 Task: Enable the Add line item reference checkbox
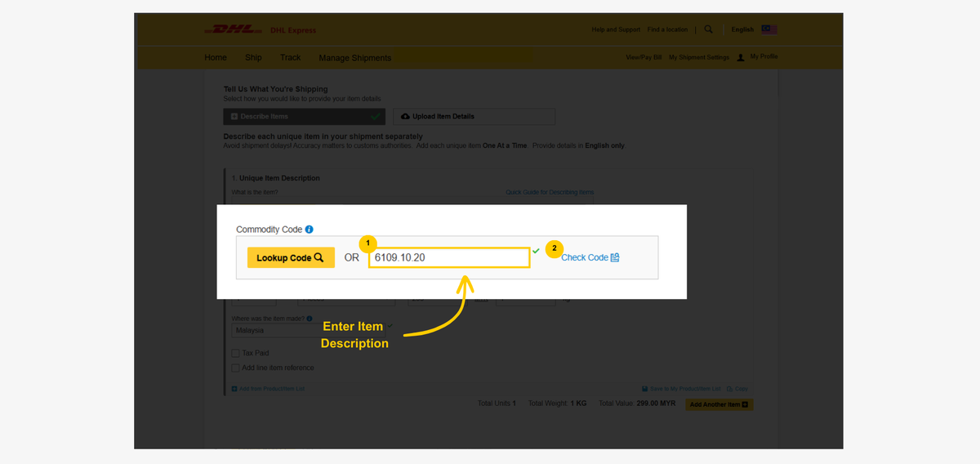coord(236,368)
